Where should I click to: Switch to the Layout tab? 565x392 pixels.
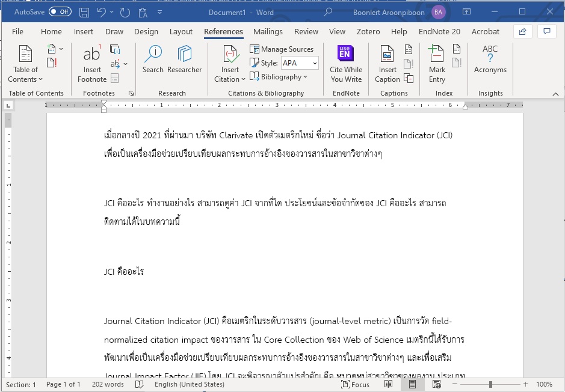[x=181, y=32]
